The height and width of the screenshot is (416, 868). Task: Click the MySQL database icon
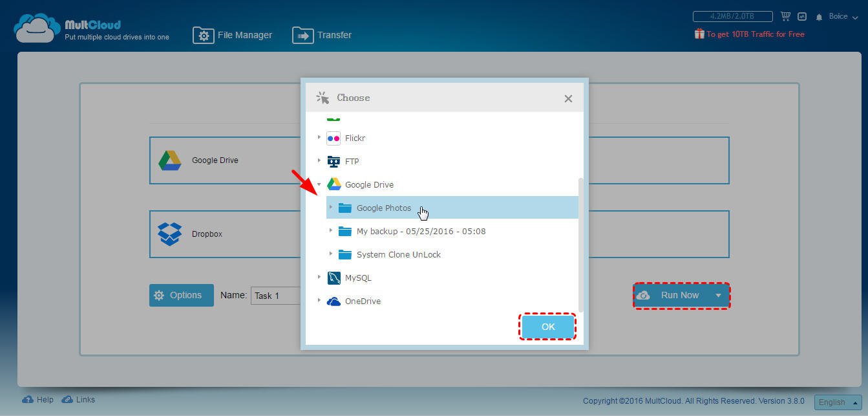[333, 278]
